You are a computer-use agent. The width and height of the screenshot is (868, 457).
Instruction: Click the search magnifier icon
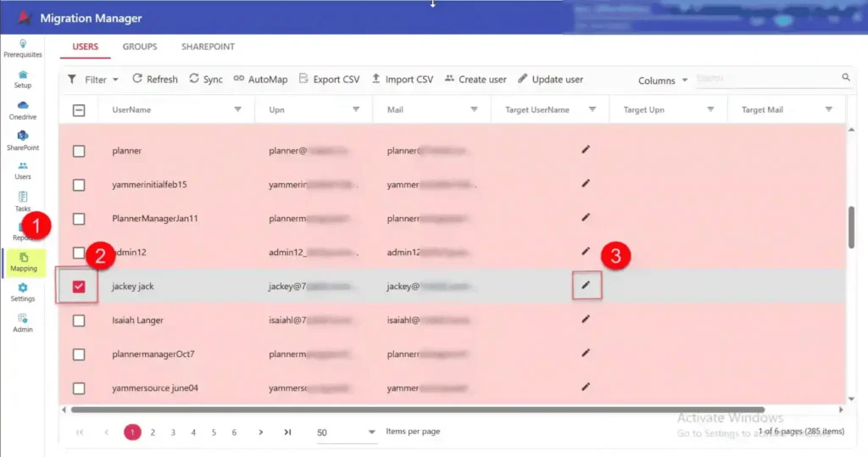pyautogui.click(x=846, y=77)
